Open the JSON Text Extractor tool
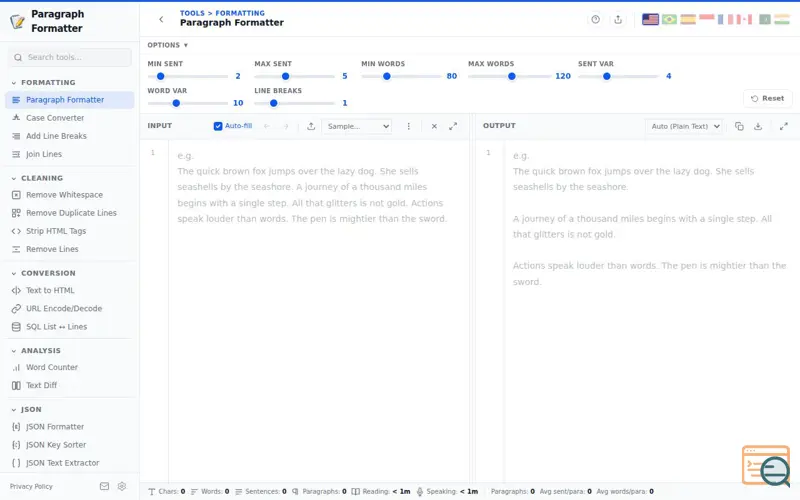The image size is (800, 500). 69,463
